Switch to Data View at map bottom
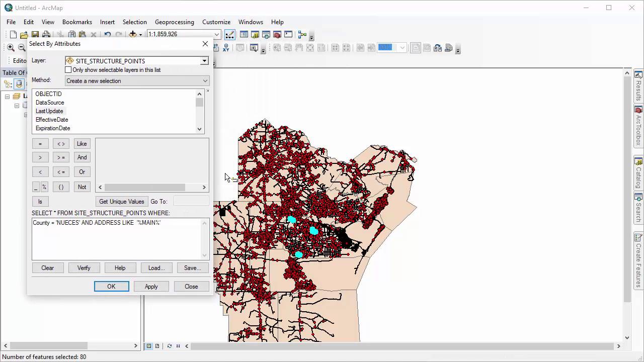 pyautogui.click(x=149, y=346)
